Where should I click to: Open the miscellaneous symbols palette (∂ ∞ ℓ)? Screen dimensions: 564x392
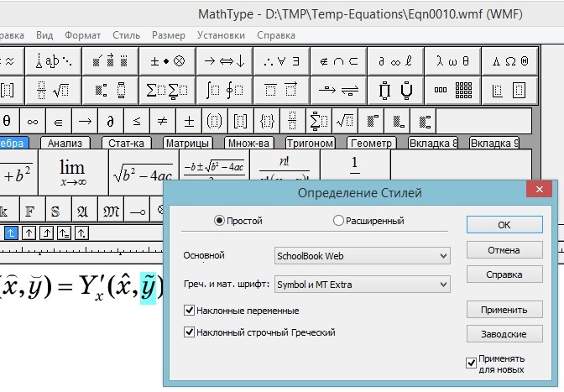[395, 60]
